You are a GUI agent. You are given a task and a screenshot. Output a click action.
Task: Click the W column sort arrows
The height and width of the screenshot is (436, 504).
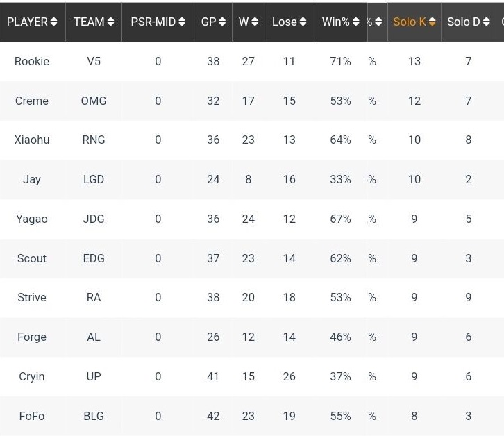[x=255, y=22]
